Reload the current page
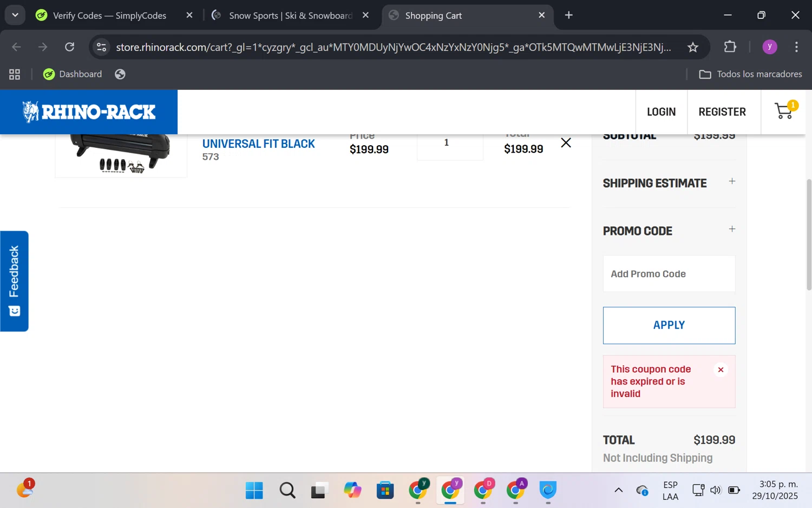 tap(69, 47)
